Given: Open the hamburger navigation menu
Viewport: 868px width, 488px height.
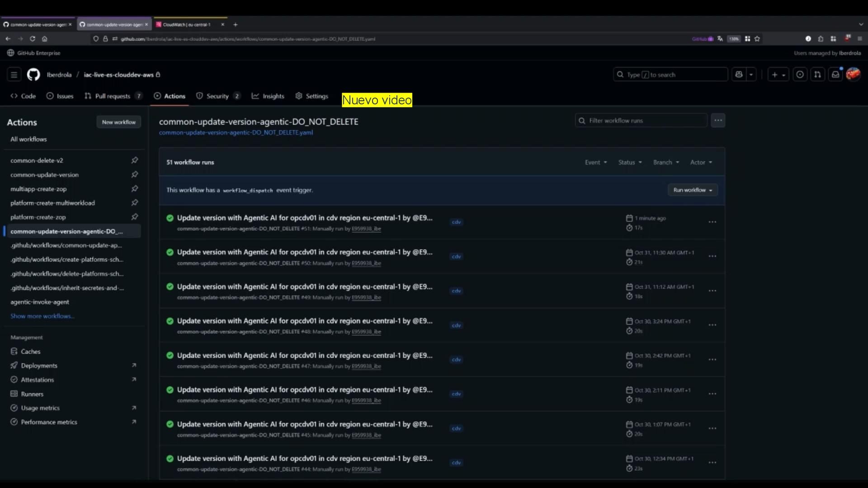Looking at the screenshot, I should pyautogui.click(x=14, y=75).
